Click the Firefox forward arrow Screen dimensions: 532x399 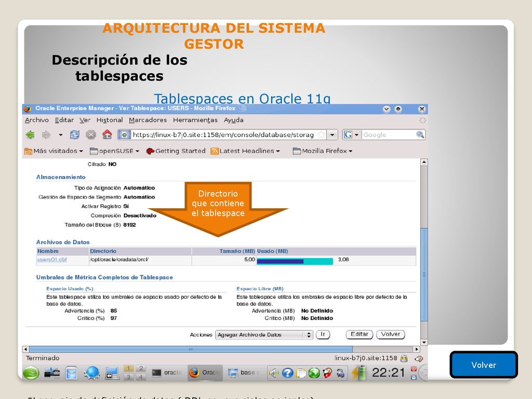(46, 135)
